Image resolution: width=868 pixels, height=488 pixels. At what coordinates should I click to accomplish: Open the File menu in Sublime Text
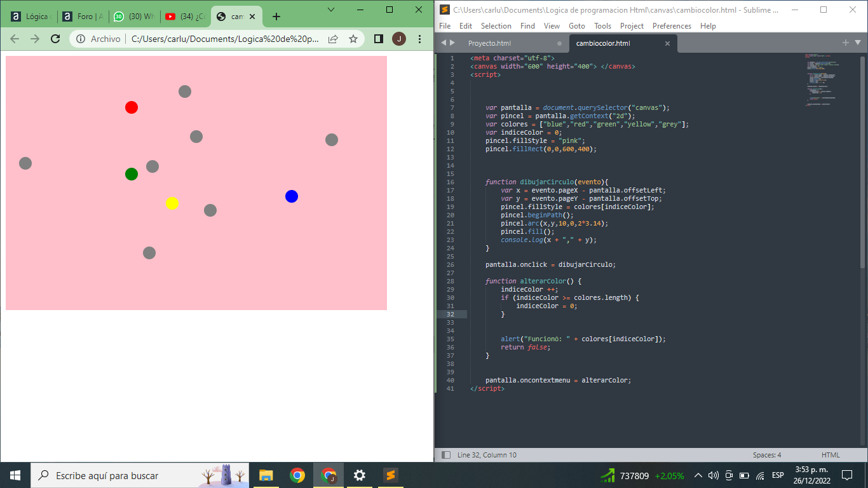point(445,26)
